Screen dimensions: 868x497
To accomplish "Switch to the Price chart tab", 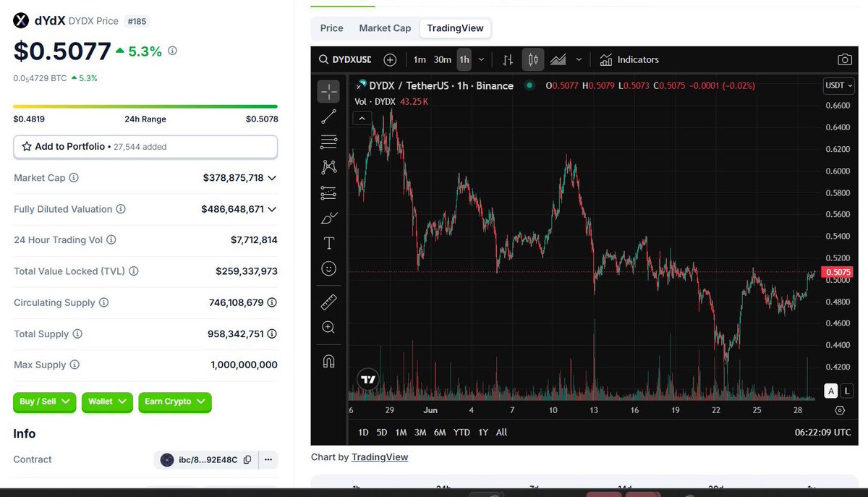I will coord(332,28).
